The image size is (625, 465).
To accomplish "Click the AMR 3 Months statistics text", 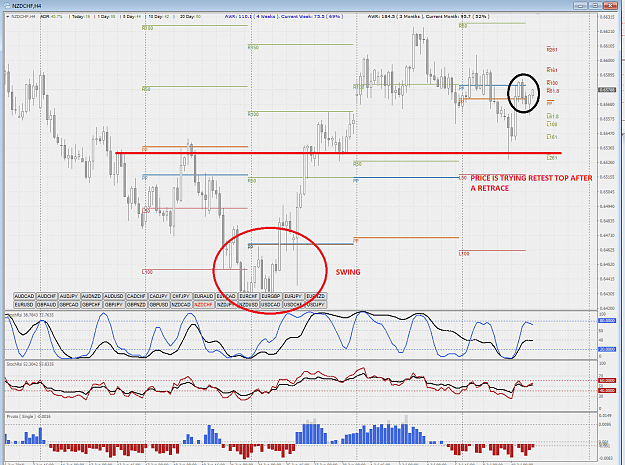I will (x=428, y=17).
